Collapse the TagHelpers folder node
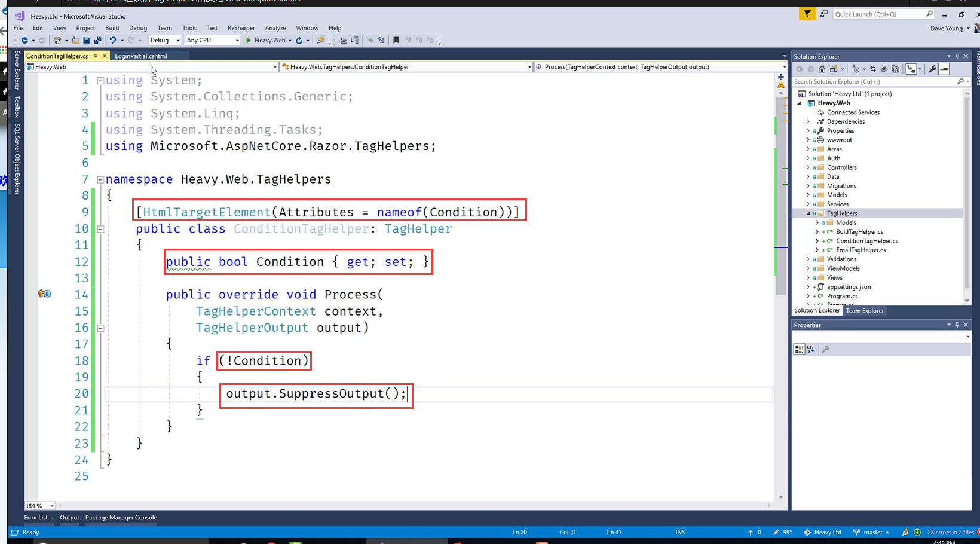The width and height of the screenshot is (980, 544). coord(808,213)
